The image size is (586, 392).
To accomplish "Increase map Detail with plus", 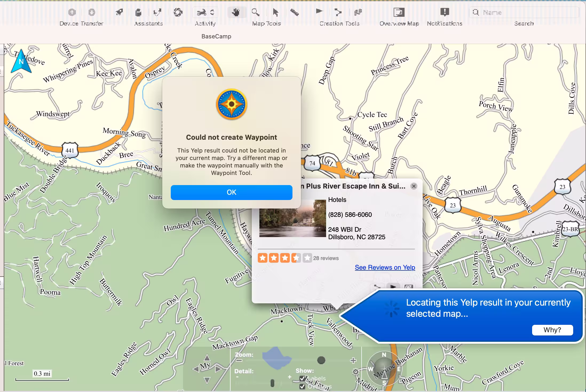I will pos(290,377).
